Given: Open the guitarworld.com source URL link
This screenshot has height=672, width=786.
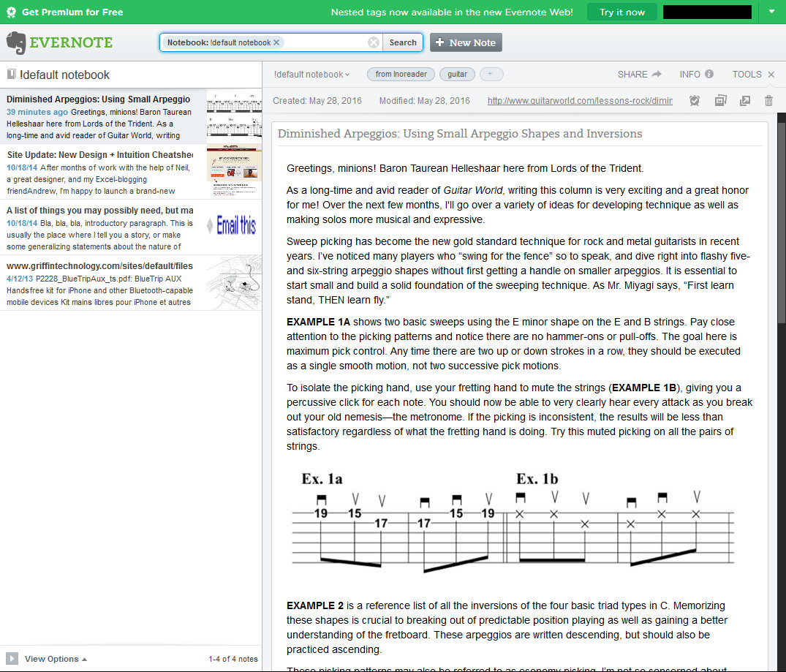Looking at the screenshot, I should point(580,101).
